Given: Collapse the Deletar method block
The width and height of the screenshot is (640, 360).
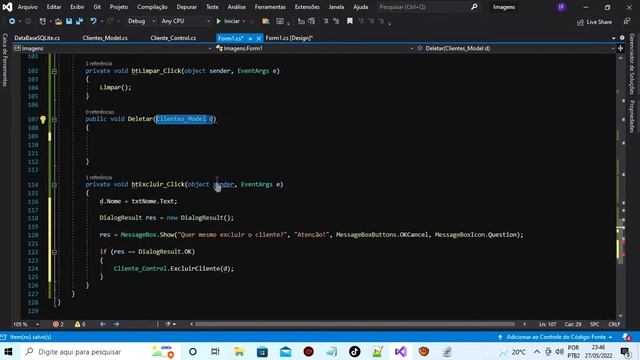Looking at the screenshot, I should 54,119.
